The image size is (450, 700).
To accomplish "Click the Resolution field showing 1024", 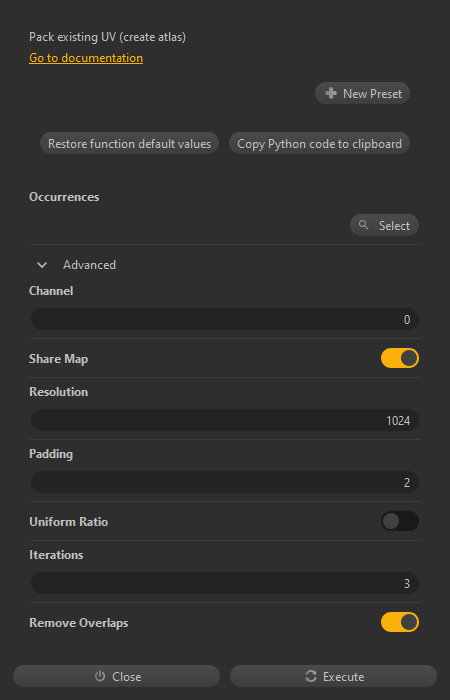I will tap(225, 420).
